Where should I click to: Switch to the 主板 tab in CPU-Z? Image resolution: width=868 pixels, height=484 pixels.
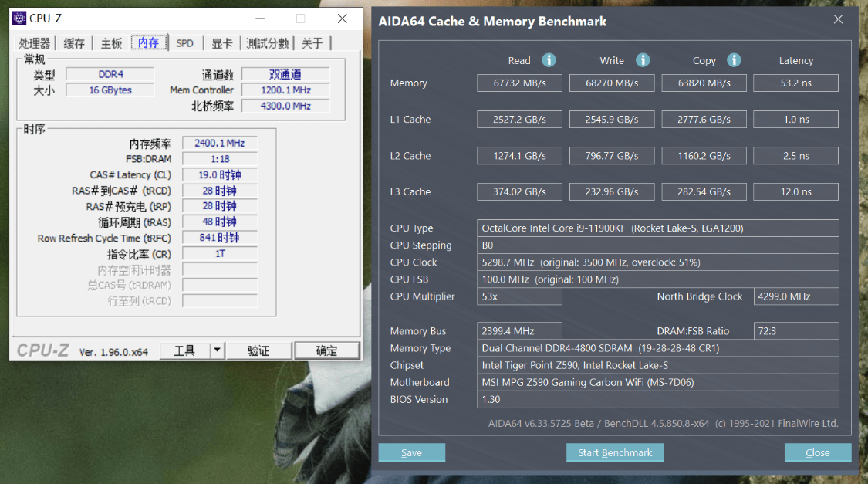pyautogui.click(x=110, y=43)
